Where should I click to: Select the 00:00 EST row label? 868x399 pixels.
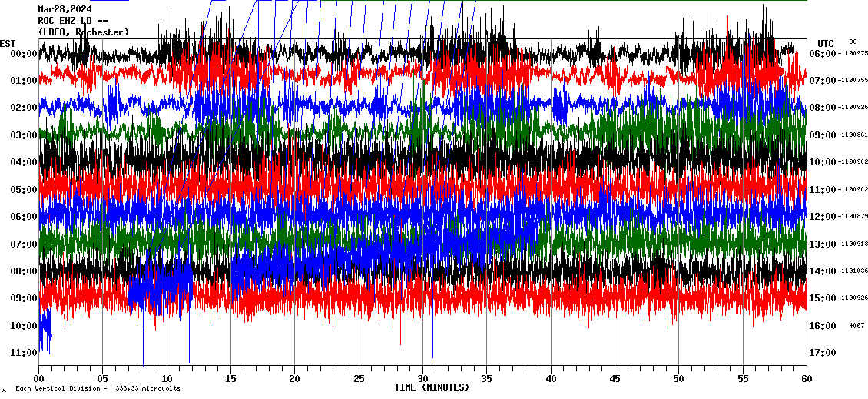tap(25, 53)
